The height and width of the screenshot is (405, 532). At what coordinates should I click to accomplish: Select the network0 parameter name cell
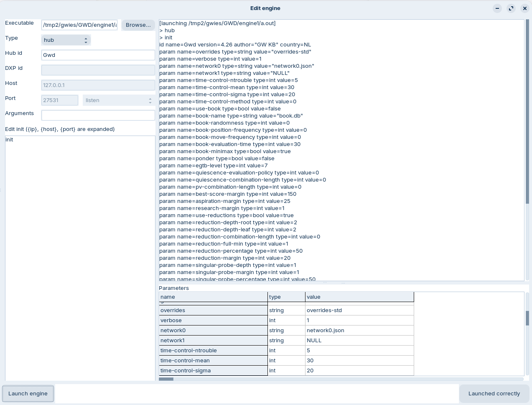[x=213, y=331]
